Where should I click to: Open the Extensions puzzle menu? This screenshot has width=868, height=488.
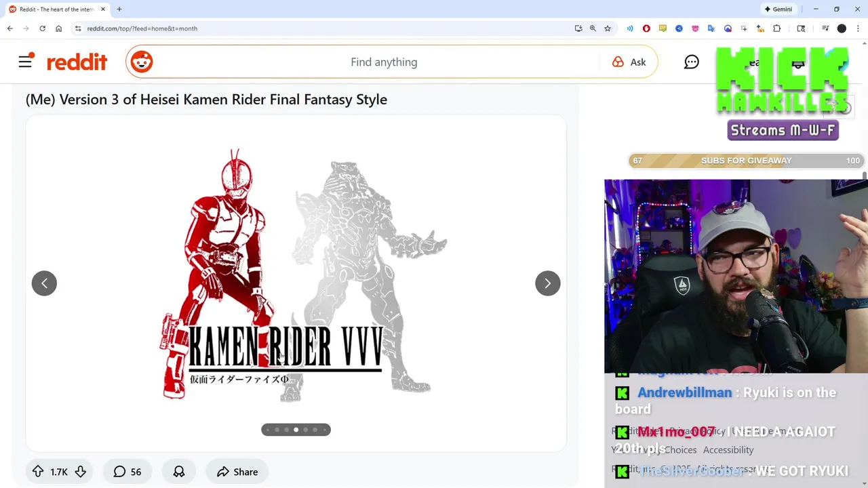(777, 28)
